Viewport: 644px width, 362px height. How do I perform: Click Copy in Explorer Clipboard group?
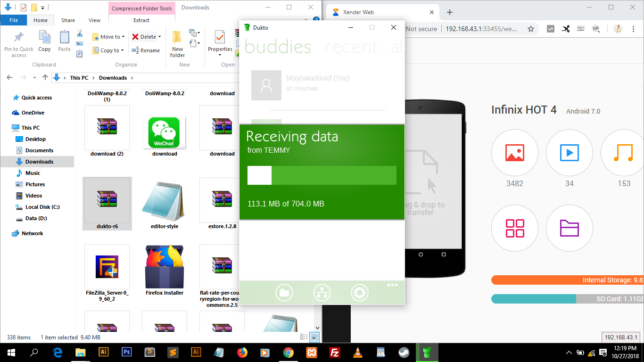(44, 41)
